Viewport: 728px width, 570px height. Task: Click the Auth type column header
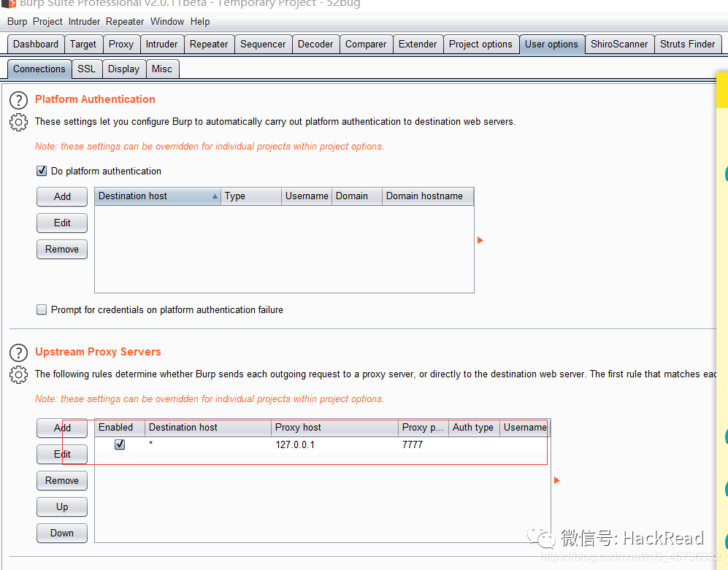tap(474, 427)
